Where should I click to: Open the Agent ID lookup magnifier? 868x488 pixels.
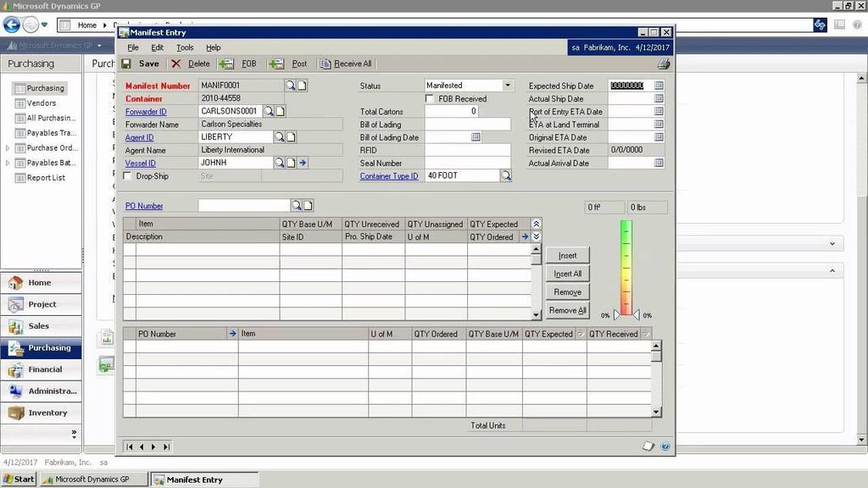pos(279,136)
